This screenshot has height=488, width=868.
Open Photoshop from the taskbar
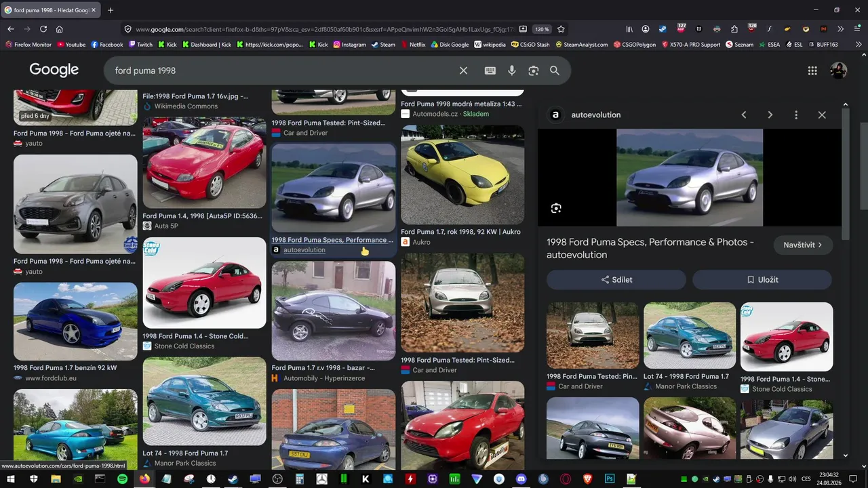click(610, 479)
